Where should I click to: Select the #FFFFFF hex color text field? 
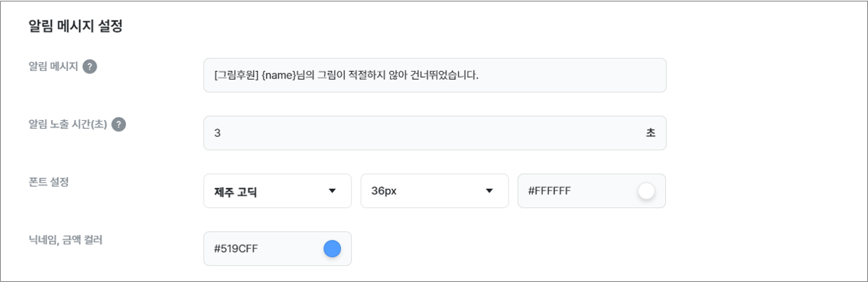point(591,191)
